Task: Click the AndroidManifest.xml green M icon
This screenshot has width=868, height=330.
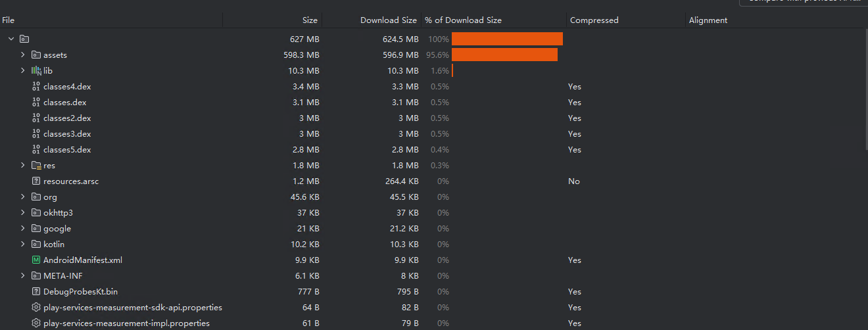Action: click(36, 260)
